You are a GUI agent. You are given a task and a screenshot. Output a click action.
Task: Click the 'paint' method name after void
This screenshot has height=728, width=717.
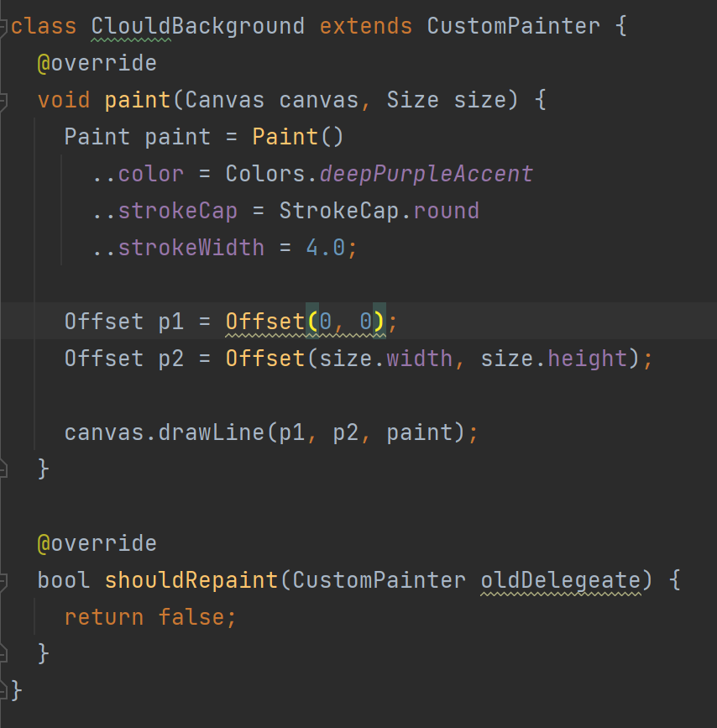pos(138,100)
